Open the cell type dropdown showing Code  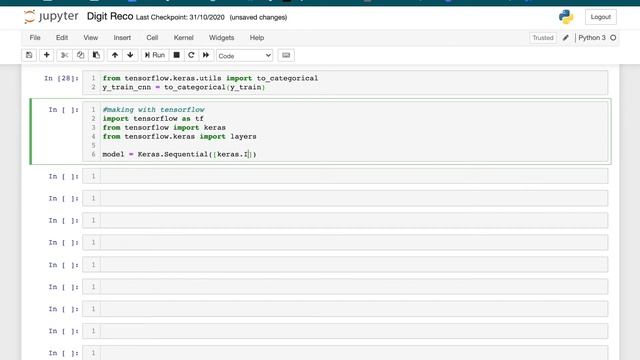tap(244, 56)
